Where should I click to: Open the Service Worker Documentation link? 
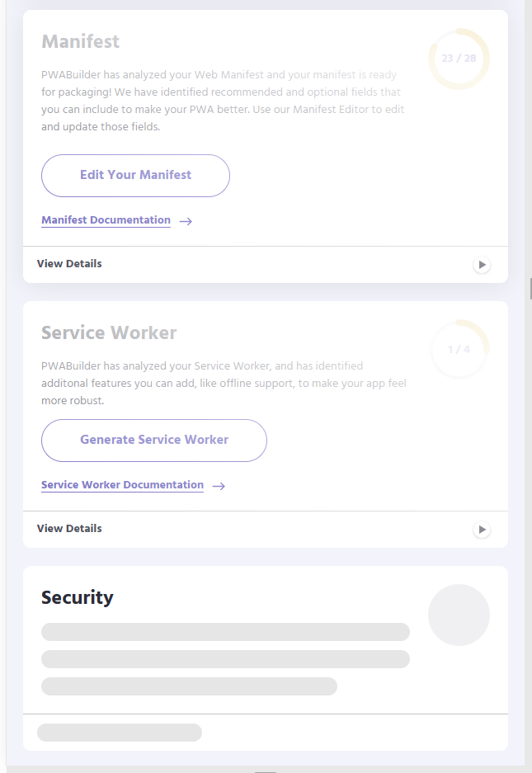(122, 484)
